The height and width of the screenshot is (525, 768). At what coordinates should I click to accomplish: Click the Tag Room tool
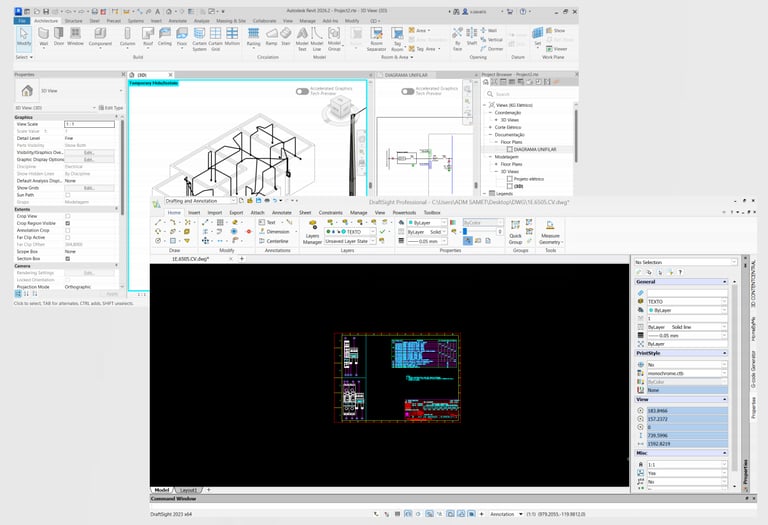397,39
